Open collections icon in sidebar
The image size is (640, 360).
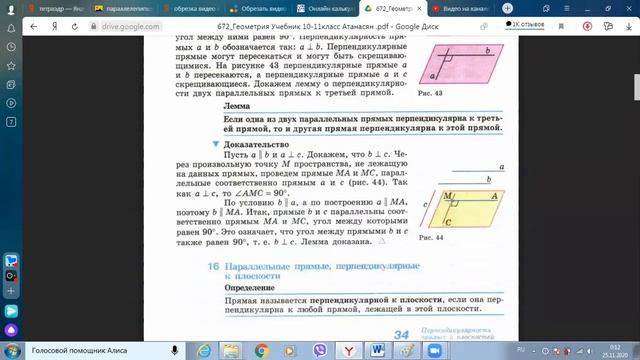(x=11, y=84)
